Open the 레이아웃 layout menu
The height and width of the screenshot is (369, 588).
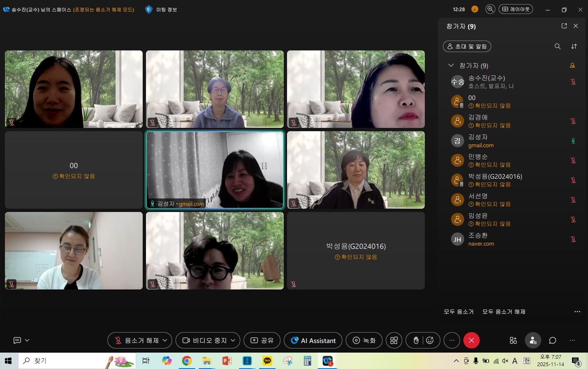click(515, 9)
